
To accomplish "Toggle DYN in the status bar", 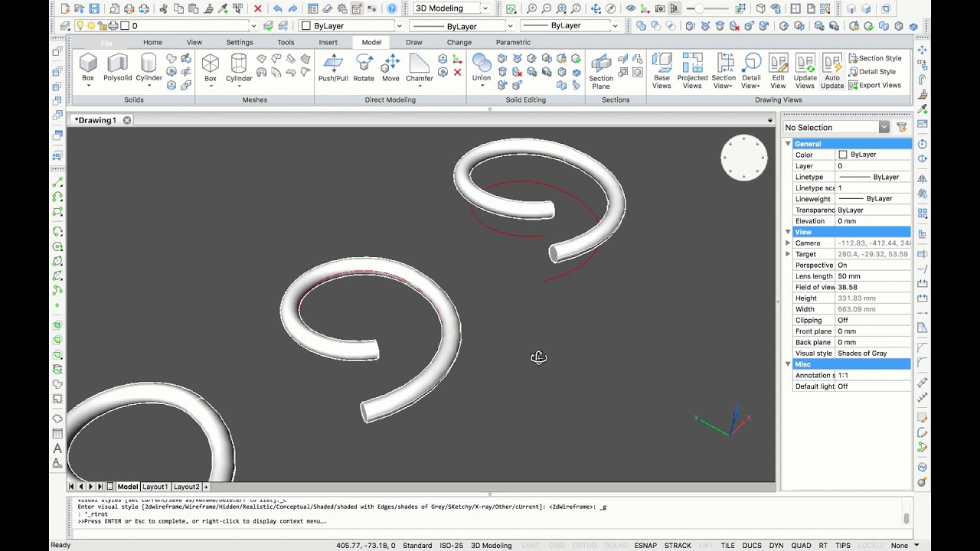I will 776,546.
